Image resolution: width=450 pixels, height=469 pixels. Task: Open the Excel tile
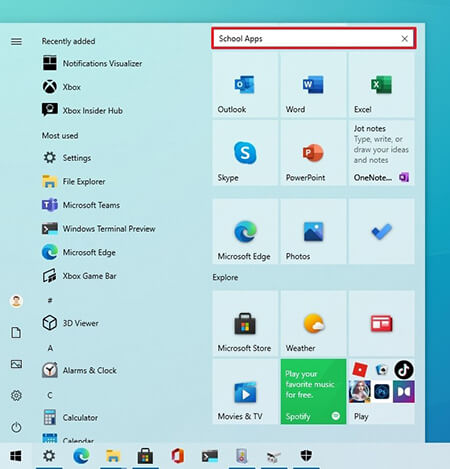coord(382,85)
